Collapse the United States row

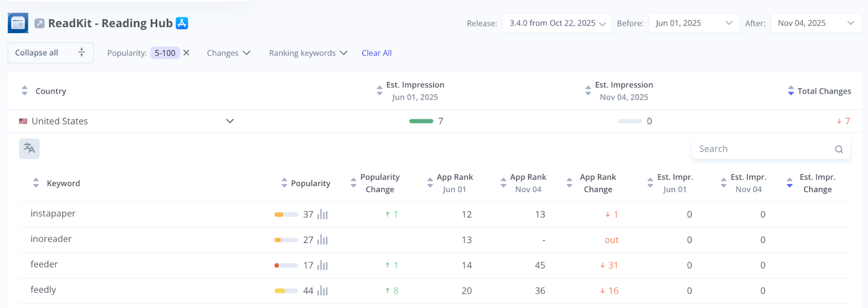tap(230, 121)
